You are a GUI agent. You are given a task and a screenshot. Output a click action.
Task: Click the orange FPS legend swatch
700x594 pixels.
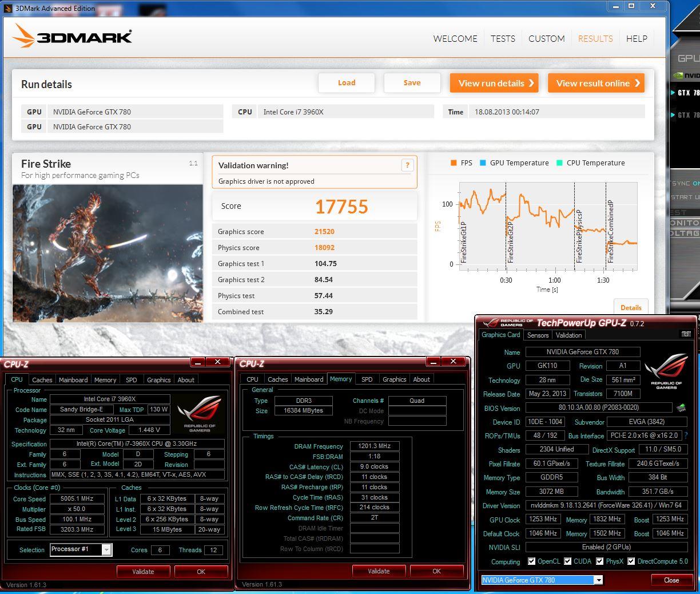[x=454, y=163]
